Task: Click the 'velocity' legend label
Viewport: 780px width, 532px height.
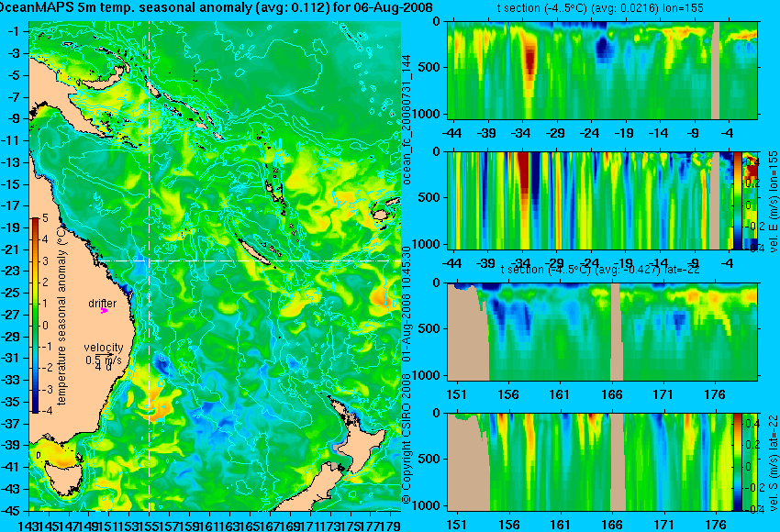Action: click(x=104, y=348)
